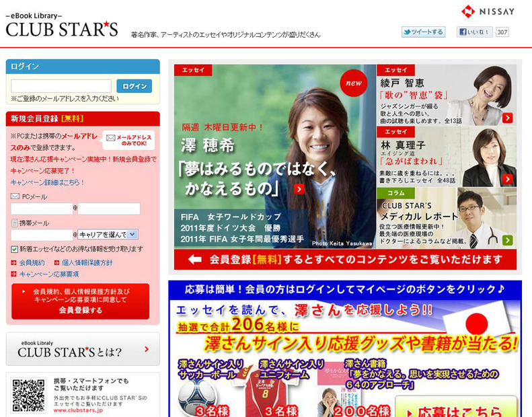The width and height of the screenshot is (532, 417).
Task: Click the エッセイ tag on 澤 穂希 banner
Action: click(193, 70)
